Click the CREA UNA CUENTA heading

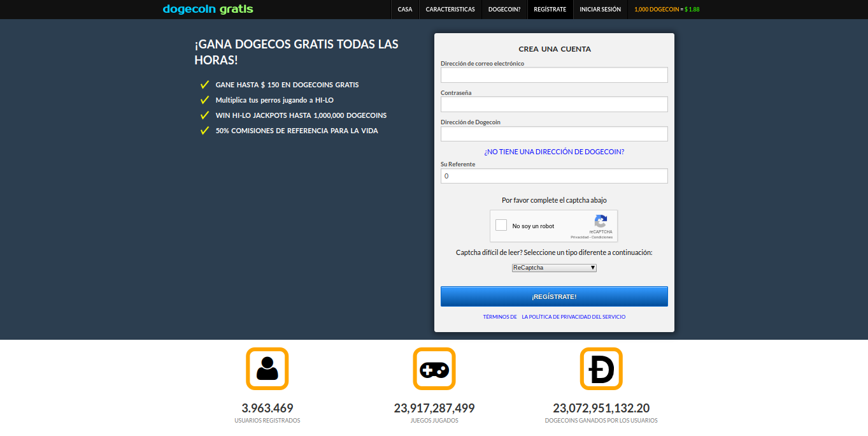555,49
